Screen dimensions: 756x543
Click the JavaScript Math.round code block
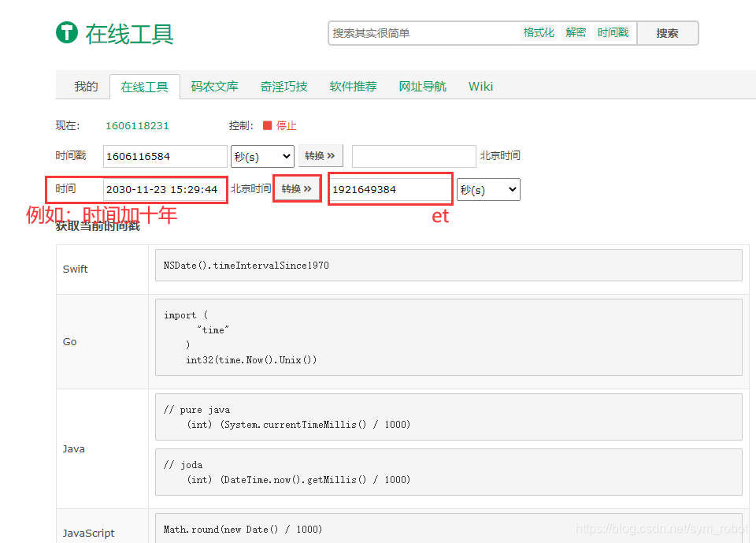point(448,528)
